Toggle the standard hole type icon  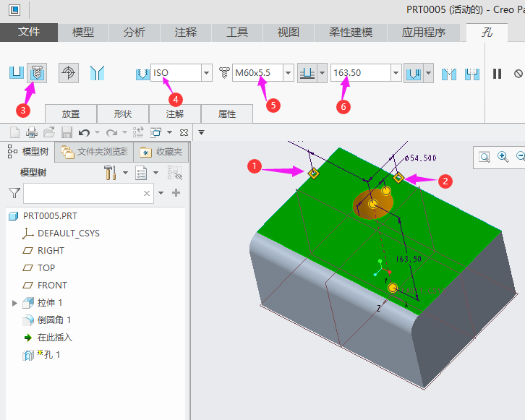click(x=37, y=72)
